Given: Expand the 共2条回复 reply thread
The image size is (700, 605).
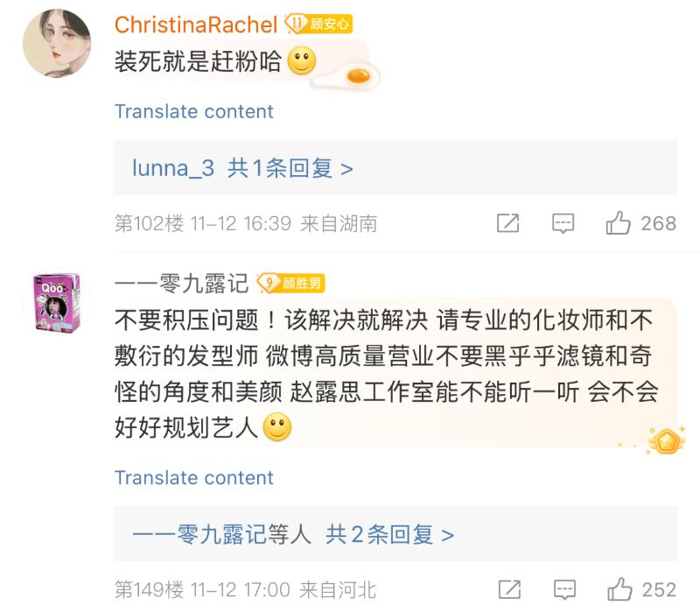Looking at the screenshot, I should [389, 534].
